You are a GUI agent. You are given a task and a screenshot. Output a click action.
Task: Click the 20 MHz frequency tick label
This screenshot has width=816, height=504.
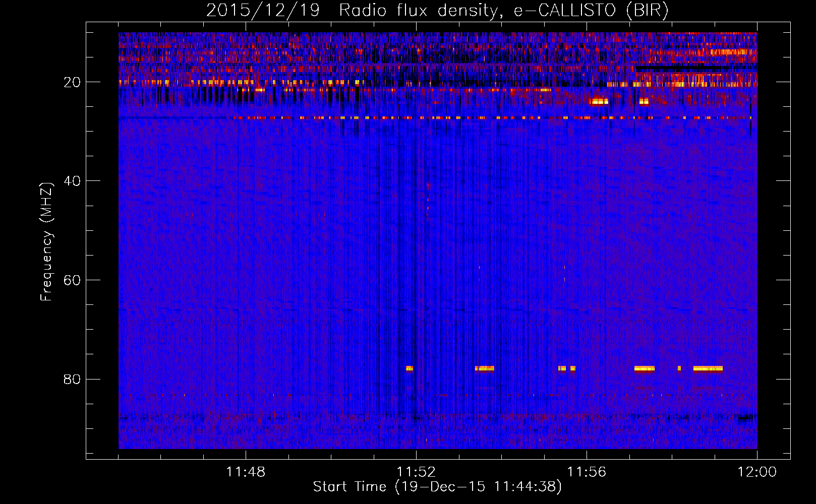point(72,82)
